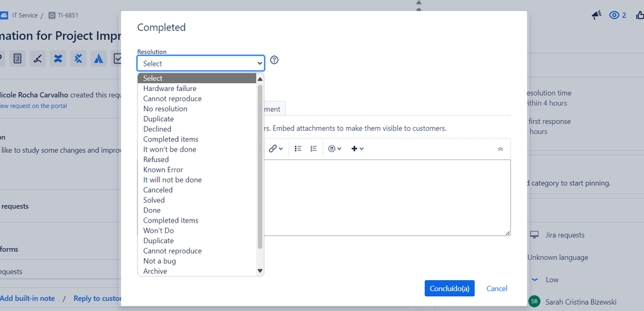
Task: Click the SB avatar of Sarah Cristina Bizewski
Action: point(534,301)
